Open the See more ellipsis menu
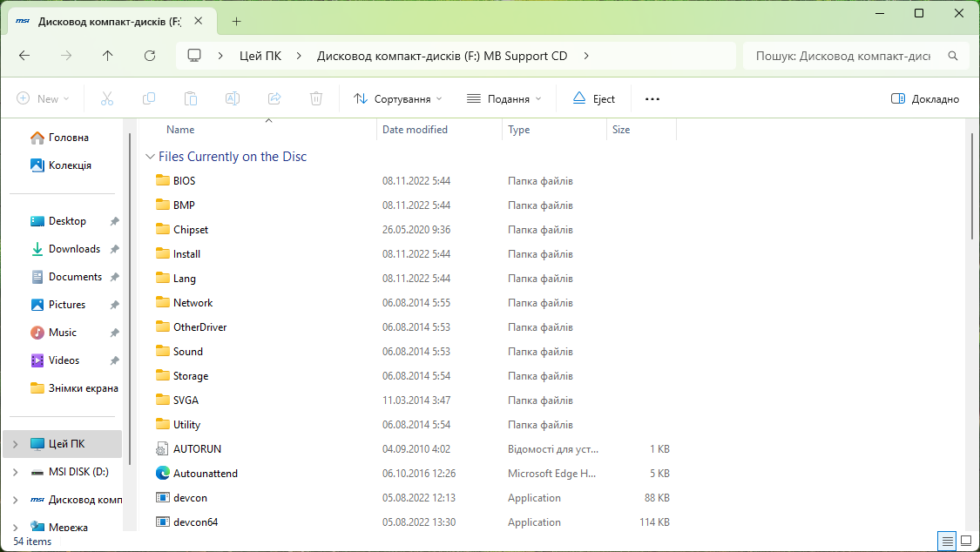Viewport: 980px width, 552px height. coord(652,98)
